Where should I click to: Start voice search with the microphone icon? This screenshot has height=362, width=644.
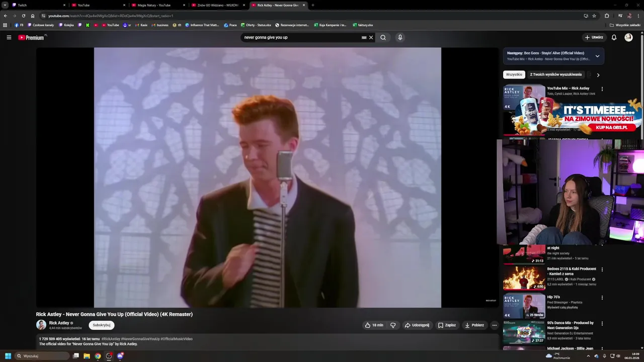point(400,37)
